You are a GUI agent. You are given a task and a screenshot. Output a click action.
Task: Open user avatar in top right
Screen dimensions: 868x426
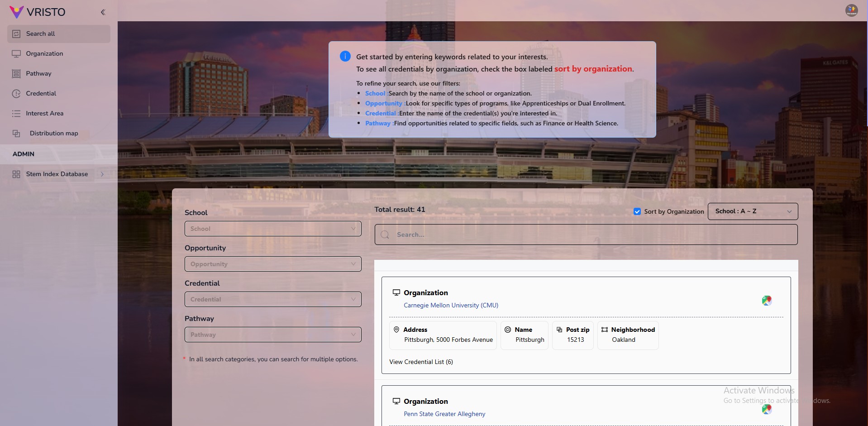click(x=851, y=10)
